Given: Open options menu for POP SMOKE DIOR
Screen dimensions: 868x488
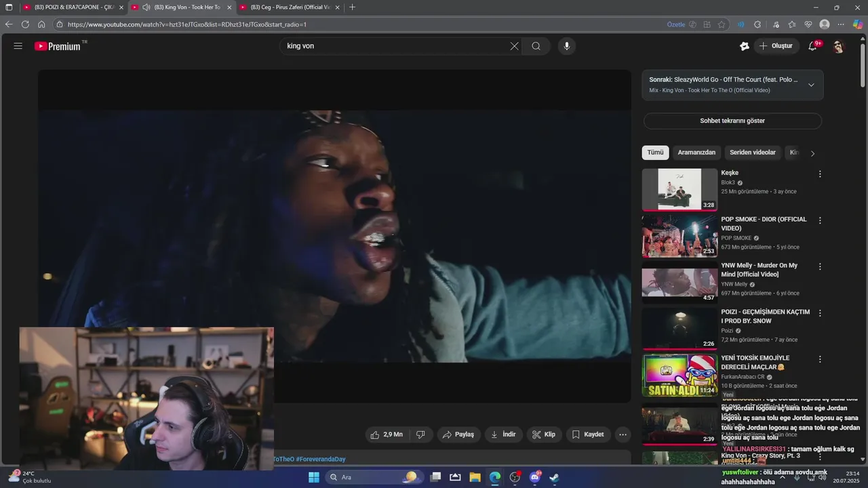Looking at the screenshot, I should point(820,220).
